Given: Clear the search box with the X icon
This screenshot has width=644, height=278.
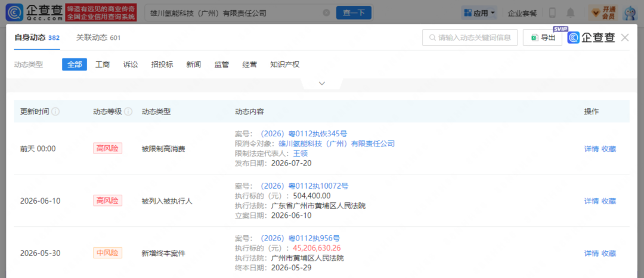Looking at the screenshot, I should [x=327, y=13].
